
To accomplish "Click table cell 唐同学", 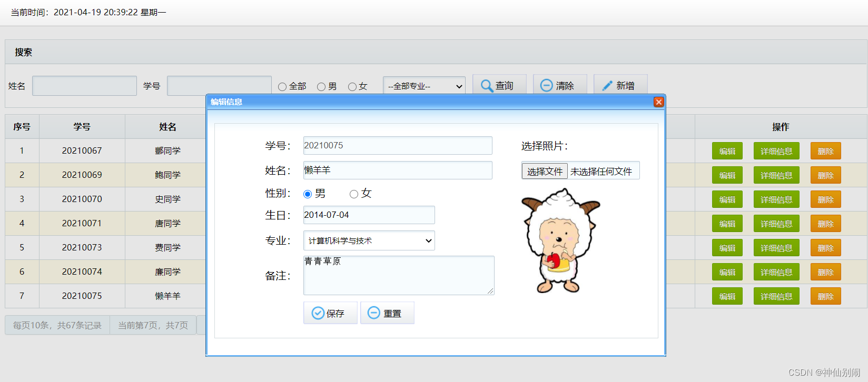I will click(x=167, y=223).
